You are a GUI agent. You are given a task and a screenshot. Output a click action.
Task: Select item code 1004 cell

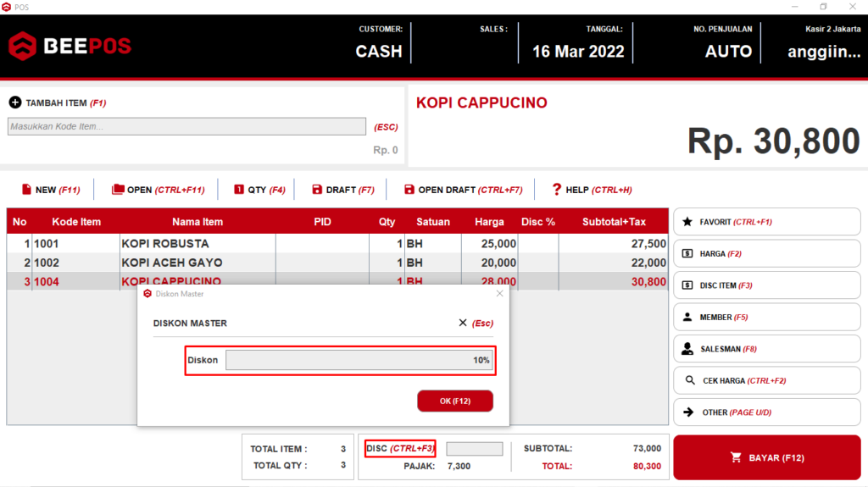(75, 281)
